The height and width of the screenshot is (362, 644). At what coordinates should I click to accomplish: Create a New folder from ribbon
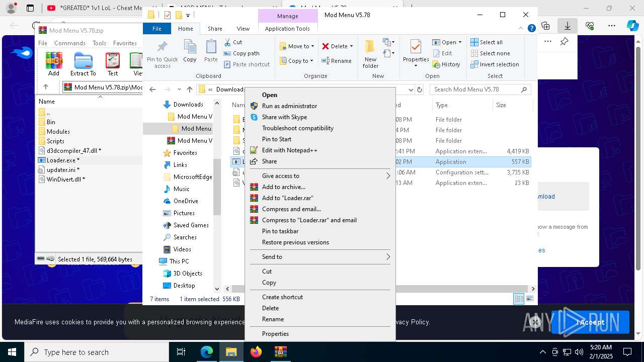coord(370,54)
